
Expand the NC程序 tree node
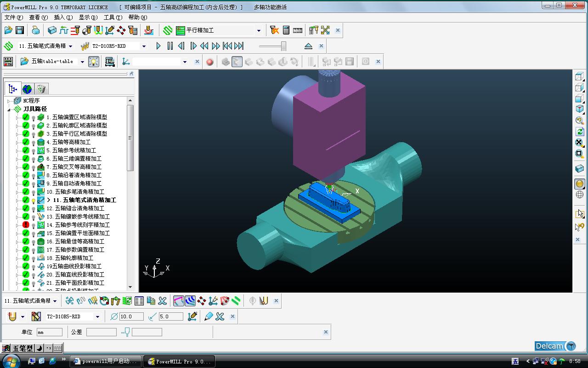(9, 101)
